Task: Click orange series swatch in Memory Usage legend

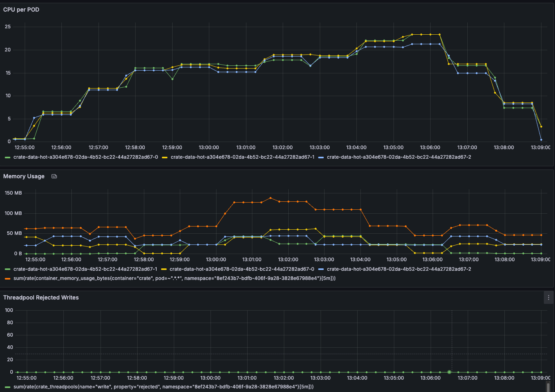Action: pyautogui.click(x=8, y=279)
